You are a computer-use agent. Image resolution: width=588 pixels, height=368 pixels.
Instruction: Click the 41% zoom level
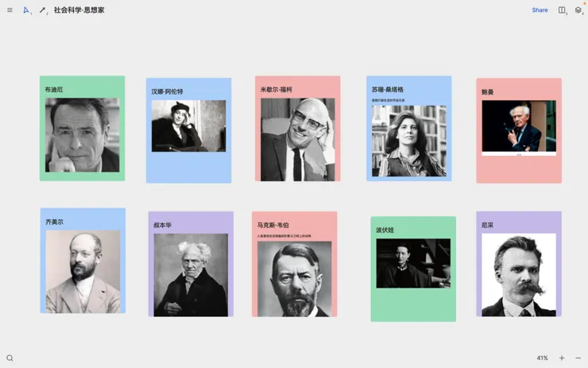(542, 358)
